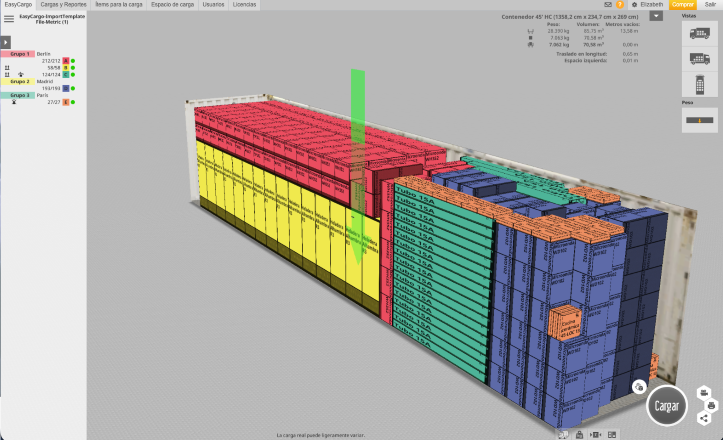
Task: Open the mail envelope icon
Action: (x=608, y=5)
